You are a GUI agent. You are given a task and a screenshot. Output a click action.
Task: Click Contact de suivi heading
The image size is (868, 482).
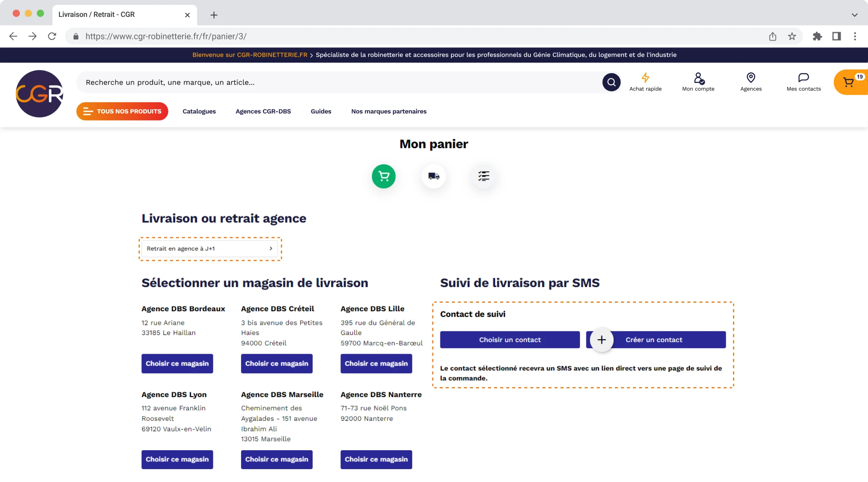tap(473, 314)
